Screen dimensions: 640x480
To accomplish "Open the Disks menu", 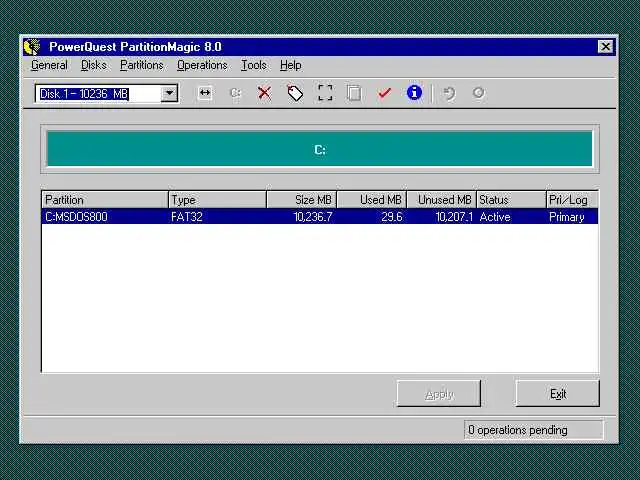I will tap(94, 65).
